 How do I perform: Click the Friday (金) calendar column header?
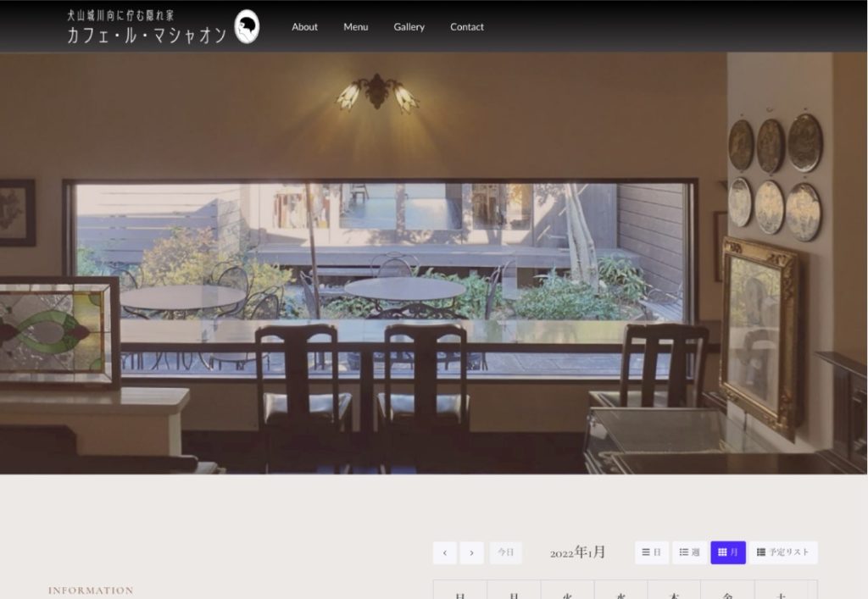tap(727, 592)
